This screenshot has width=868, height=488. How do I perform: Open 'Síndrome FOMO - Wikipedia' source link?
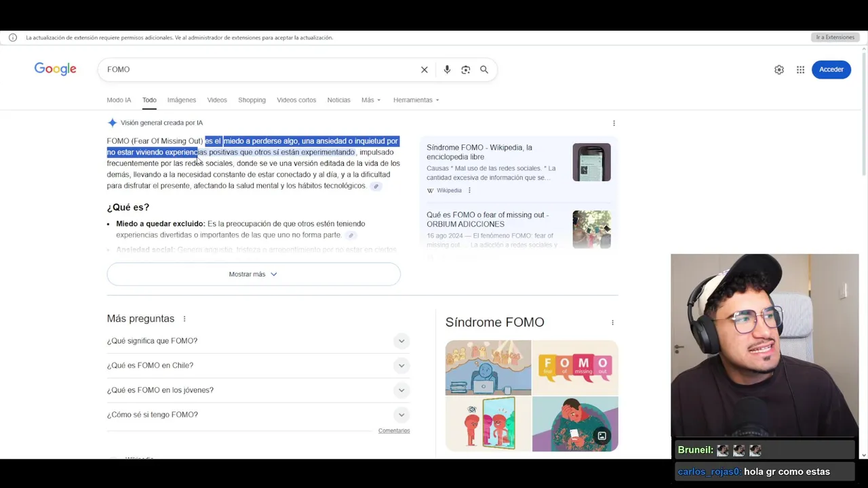tap(479, 152)
